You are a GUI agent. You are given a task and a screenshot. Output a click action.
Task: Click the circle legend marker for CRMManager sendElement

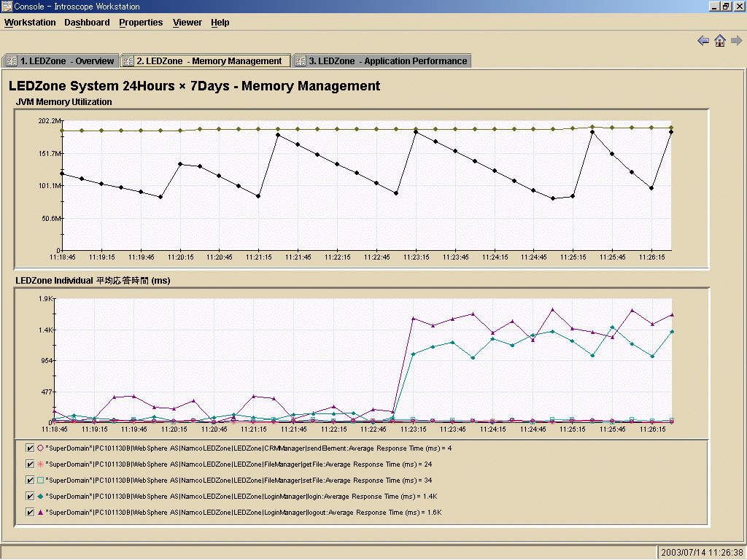coord(41,448)
